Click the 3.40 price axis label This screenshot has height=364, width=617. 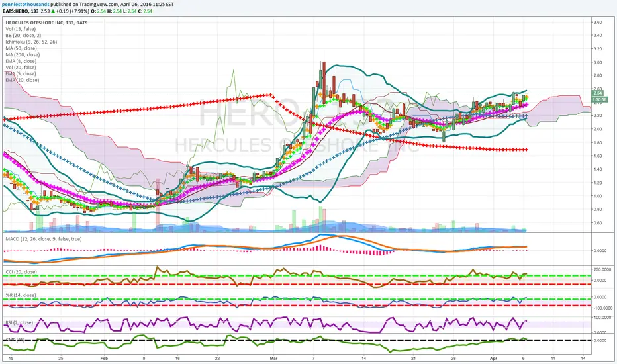pos(598,36)
